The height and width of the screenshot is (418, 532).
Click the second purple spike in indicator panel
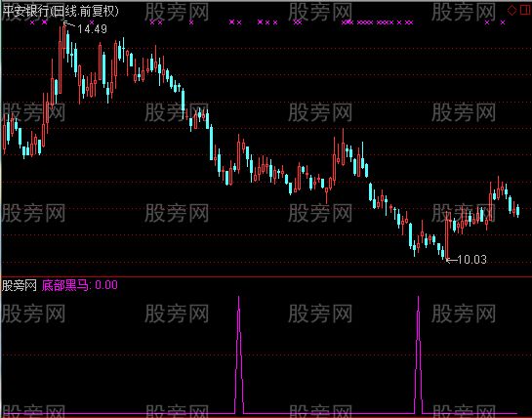[419, 355]
